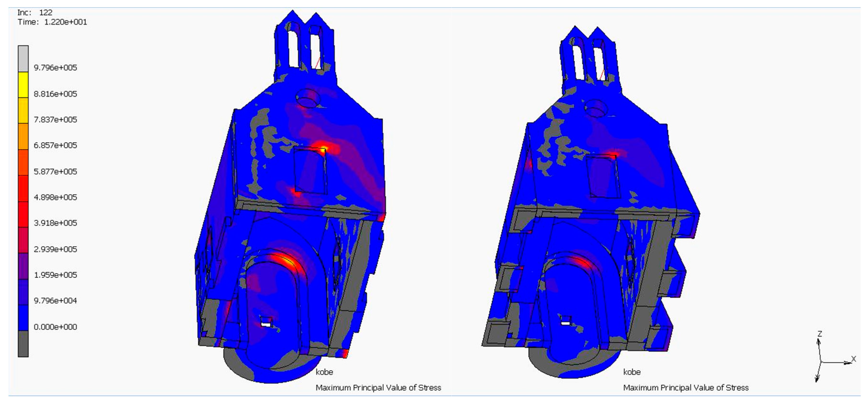Click the Time: 1.220e+001 label
The width and height of the screenshot is (868, 402).
click(52, 22)
